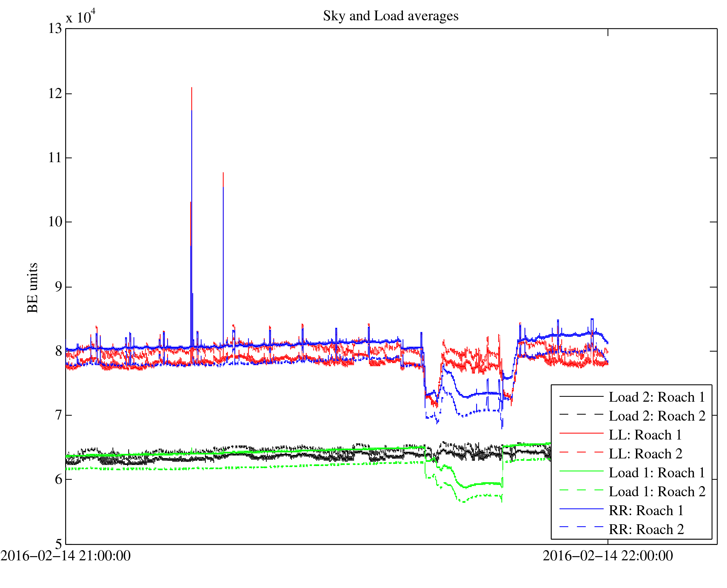This screenshot has width=727, height=588.
Task: Click the 'Load 2: Roach 2' legend entry
Action: [x=657, y=416]
